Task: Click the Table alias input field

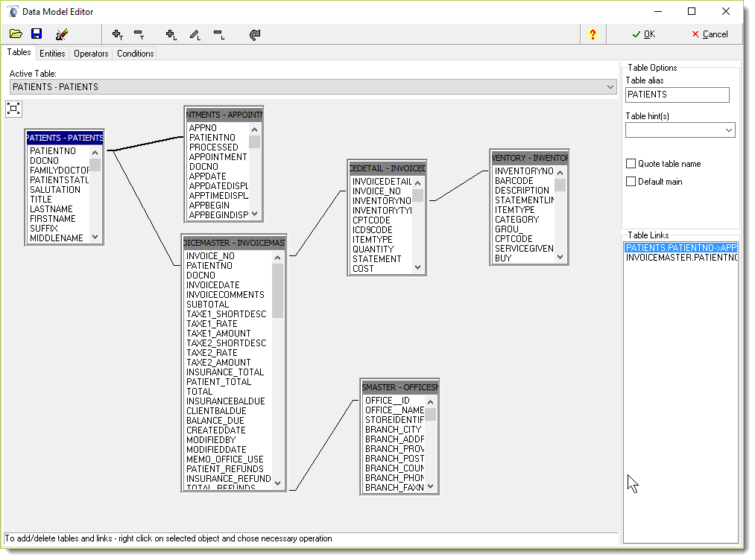Action: pos(677,95)
